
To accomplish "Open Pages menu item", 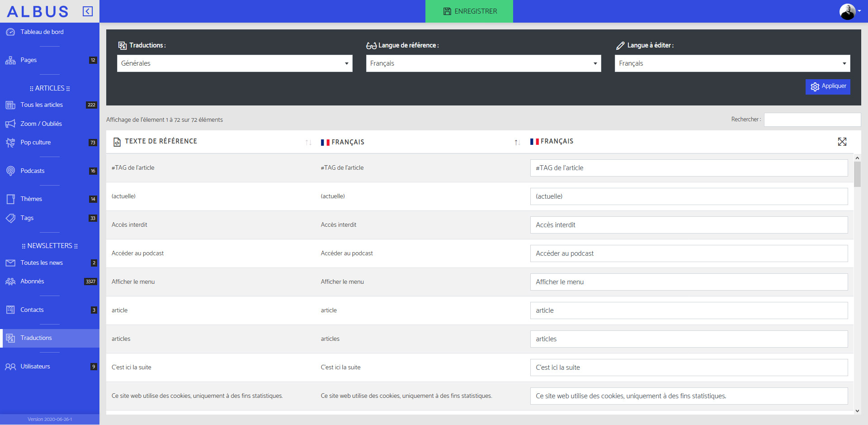I will coord(50,60).
